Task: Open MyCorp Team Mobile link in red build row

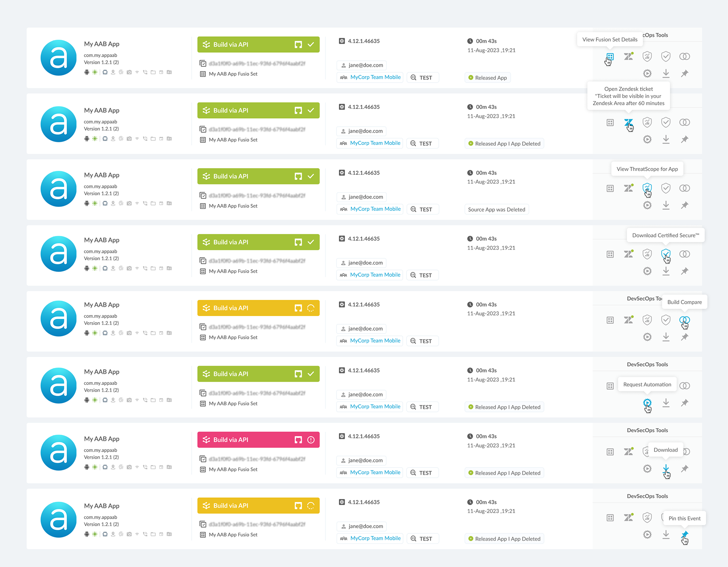Action: point(375,472)
